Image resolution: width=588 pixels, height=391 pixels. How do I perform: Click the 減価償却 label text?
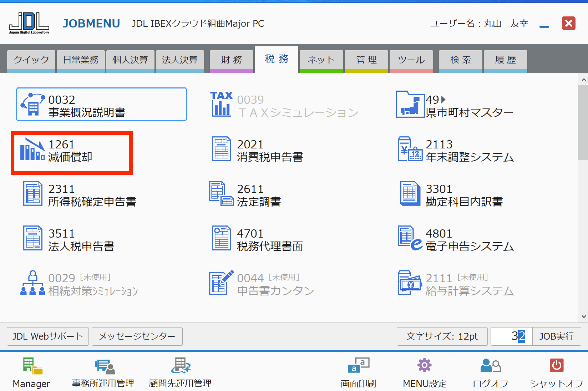(70, 157)
